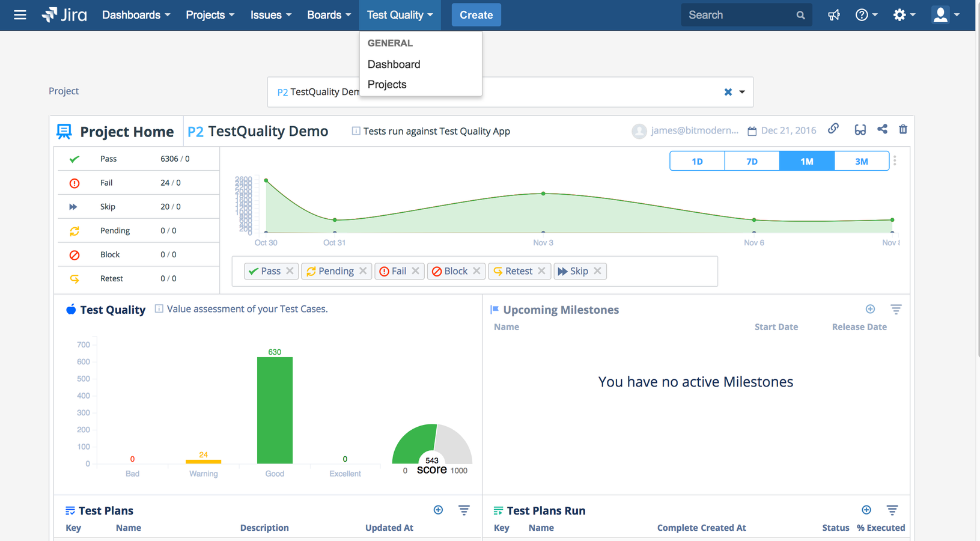Click the Retest status row
Viewport: 980px width, 541px height.
[x=138, y=279]
